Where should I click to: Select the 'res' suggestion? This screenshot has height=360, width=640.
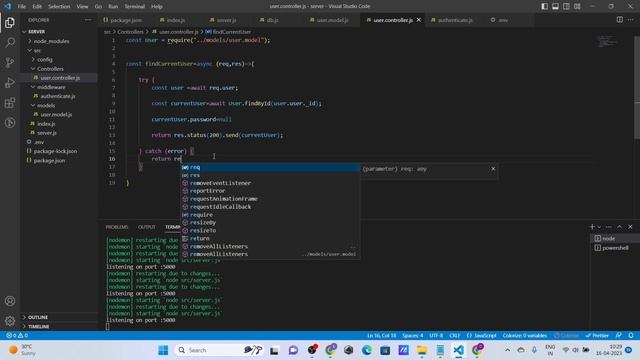pos(270,175)
